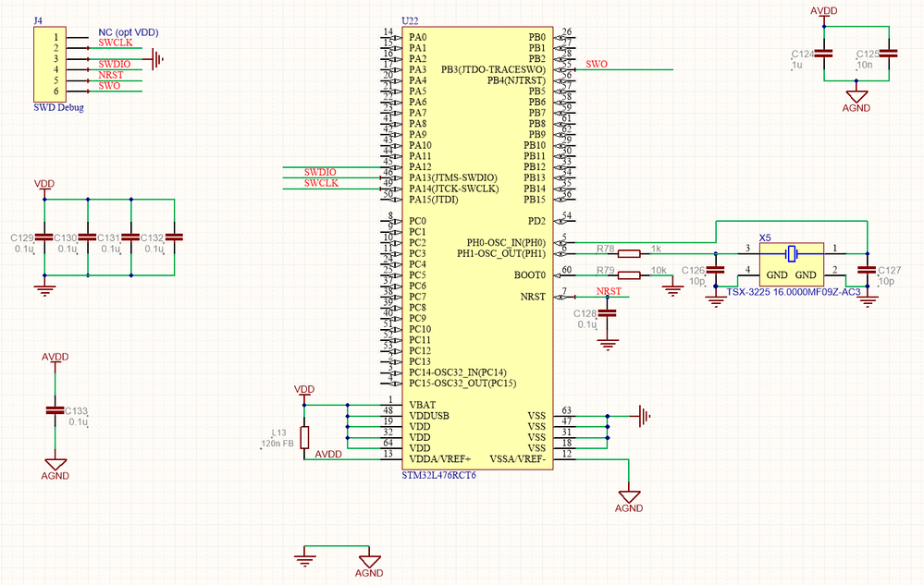
Task: Click the SWCLK net label on J4
Action: point(116,43)
